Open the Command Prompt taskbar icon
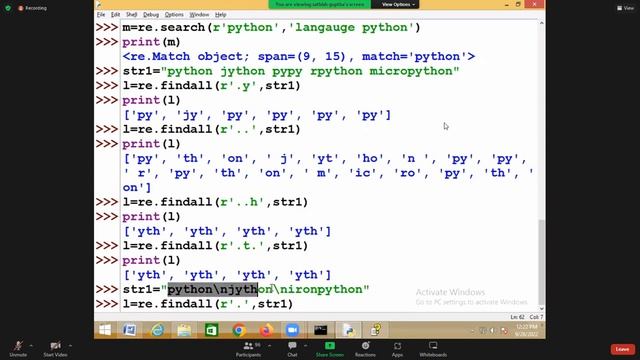 (320, 330)
